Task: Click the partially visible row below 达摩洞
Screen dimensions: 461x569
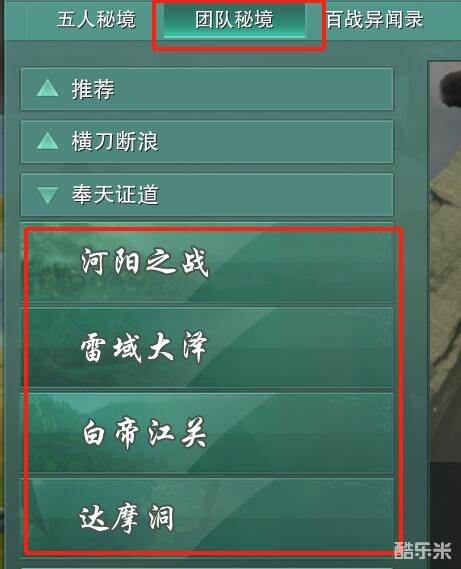Action: click(207, 566)
